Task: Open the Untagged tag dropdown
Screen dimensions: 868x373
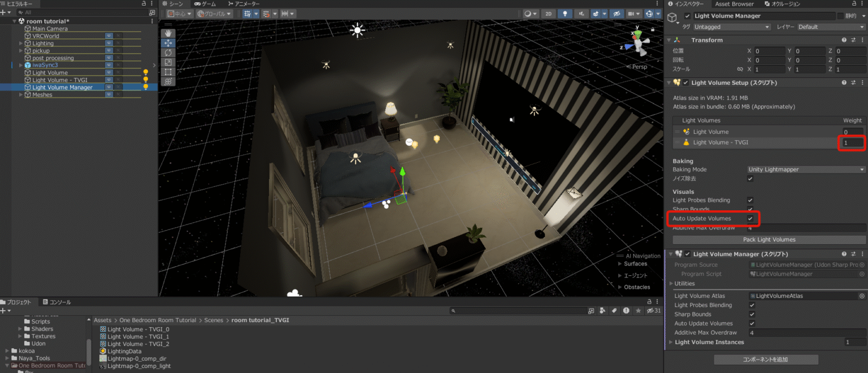Action: point(732,26)
